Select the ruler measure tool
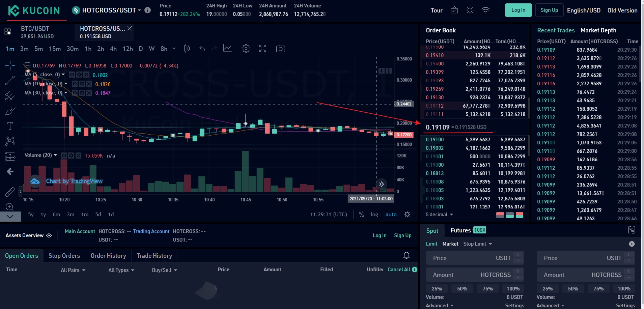 (x=10, y=192)
